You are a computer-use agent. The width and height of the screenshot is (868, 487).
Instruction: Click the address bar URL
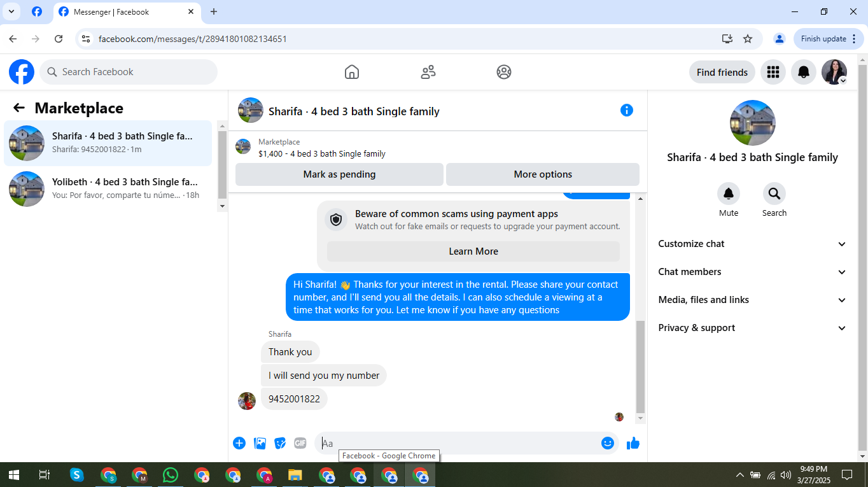[x=192, y=39]
